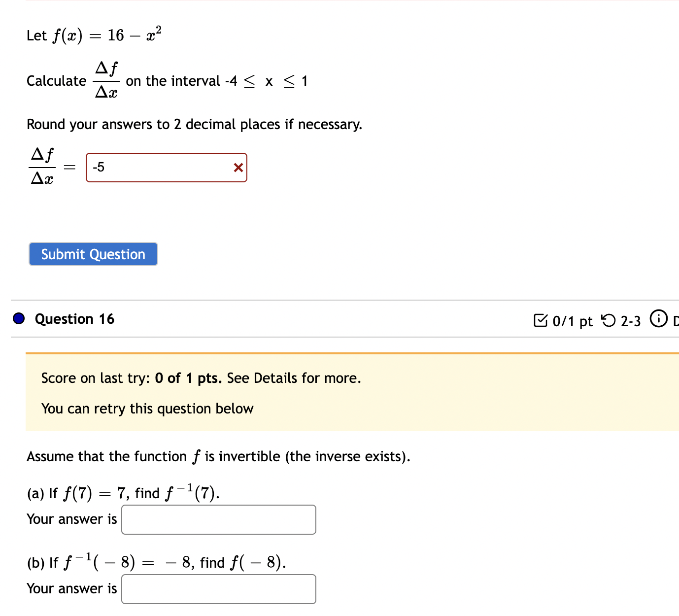Click the answer field for f(−8)
The height and width of the screenshot is (616, 679).
(x=218, y=589)
